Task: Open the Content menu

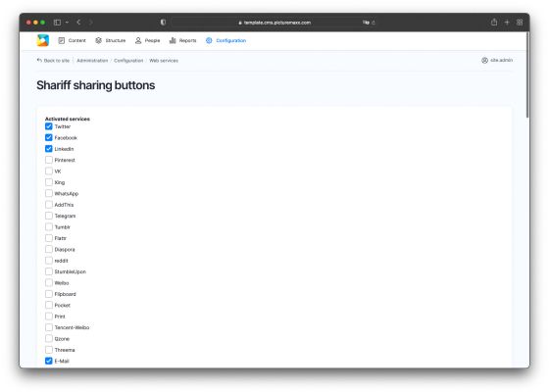Action: click(x=72, y=40)
